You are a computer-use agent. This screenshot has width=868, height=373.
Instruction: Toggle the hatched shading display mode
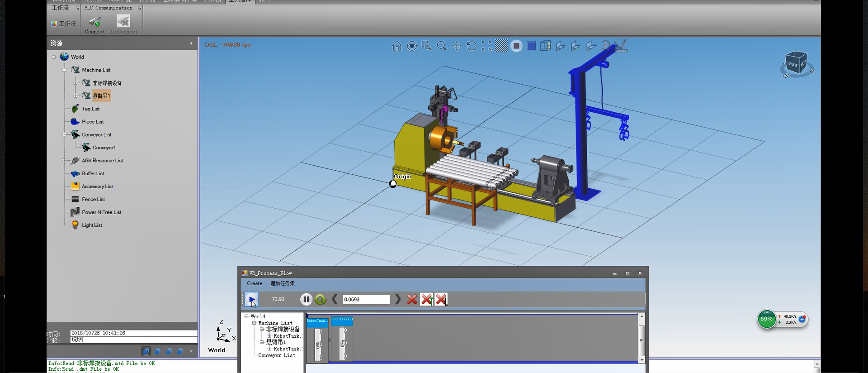point(501,46)
